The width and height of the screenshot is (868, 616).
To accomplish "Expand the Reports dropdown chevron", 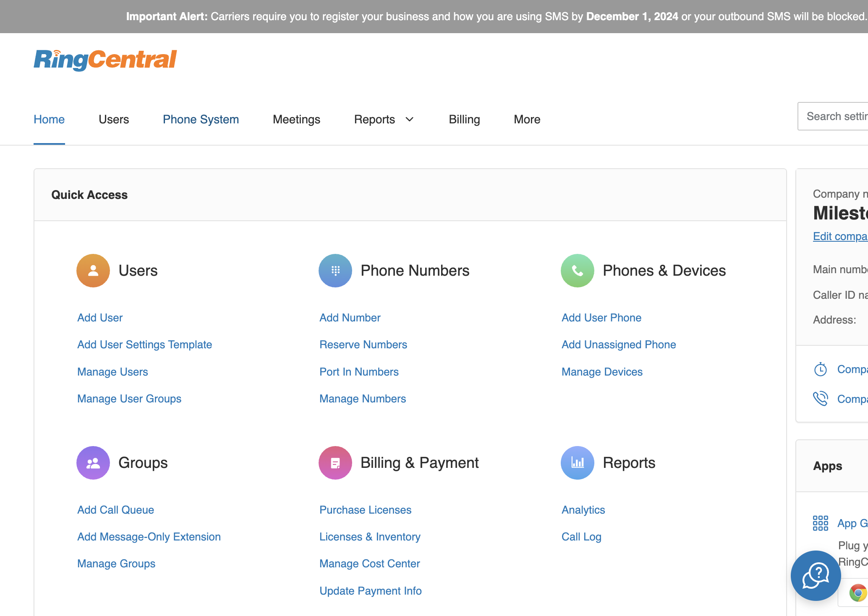I will tap(410, 120).
